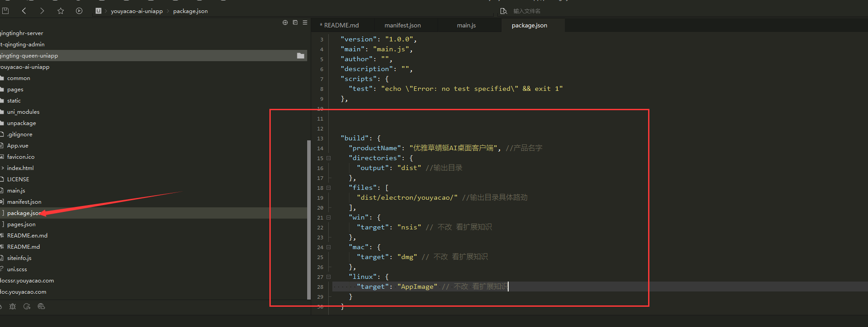
Task: Open the uni.scss file
Action: (17, 269)
